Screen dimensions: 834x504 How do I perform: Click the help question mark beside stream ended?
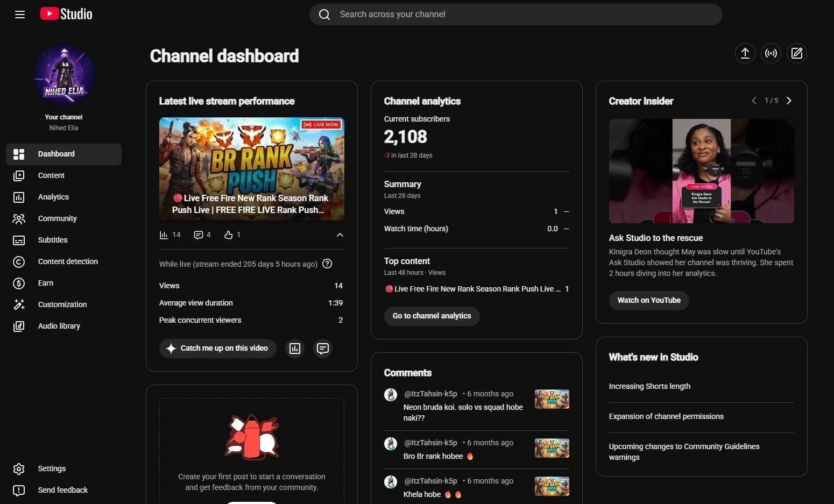tap(327, 264)
